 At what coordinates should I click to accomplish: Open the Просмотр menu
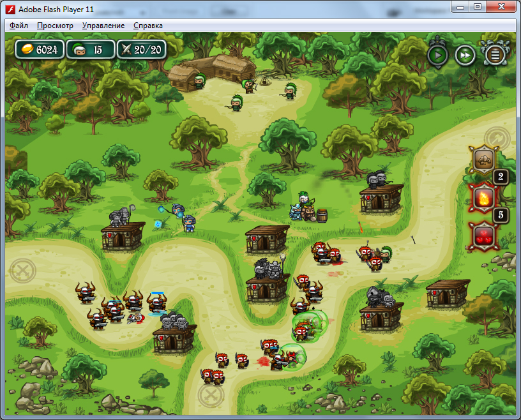[54, 25]
